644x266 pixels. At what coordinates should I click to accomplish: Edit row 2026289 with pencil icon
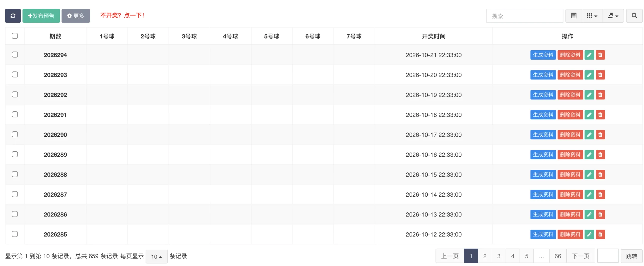589,155
